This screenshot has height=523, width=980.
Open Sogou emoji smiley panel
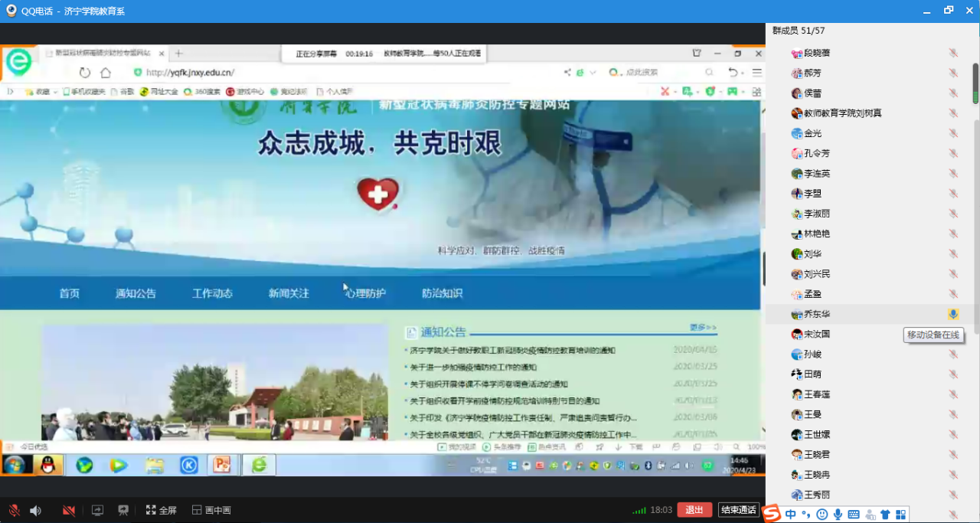822,515
